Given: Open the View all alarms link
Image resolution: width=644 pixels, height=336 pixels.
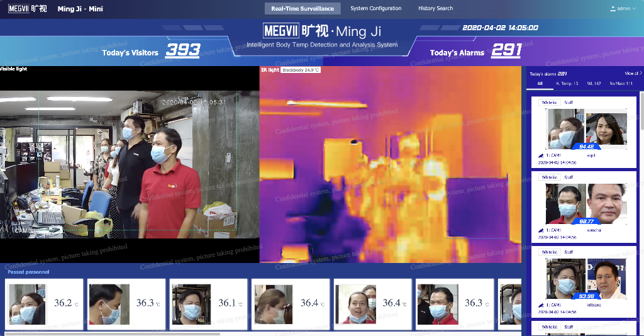Looking at the screenshot, I should pos(633,74).
